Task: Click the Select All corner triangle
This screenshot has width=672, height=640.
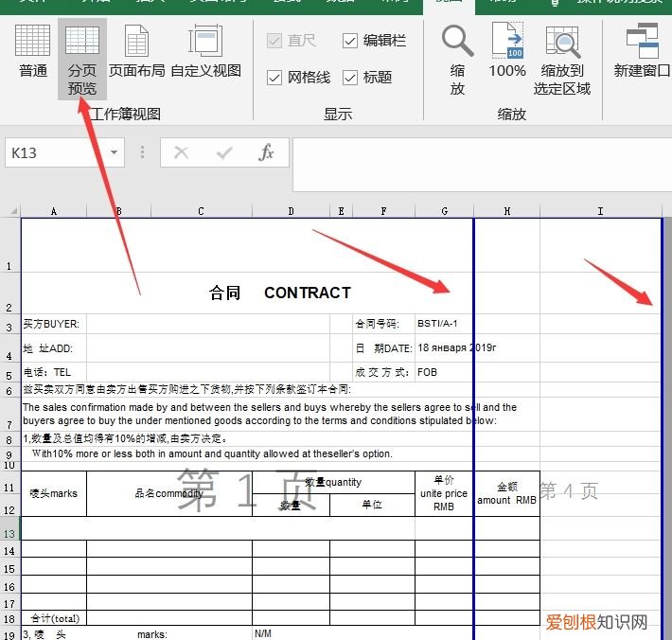Action: (13, 211)
